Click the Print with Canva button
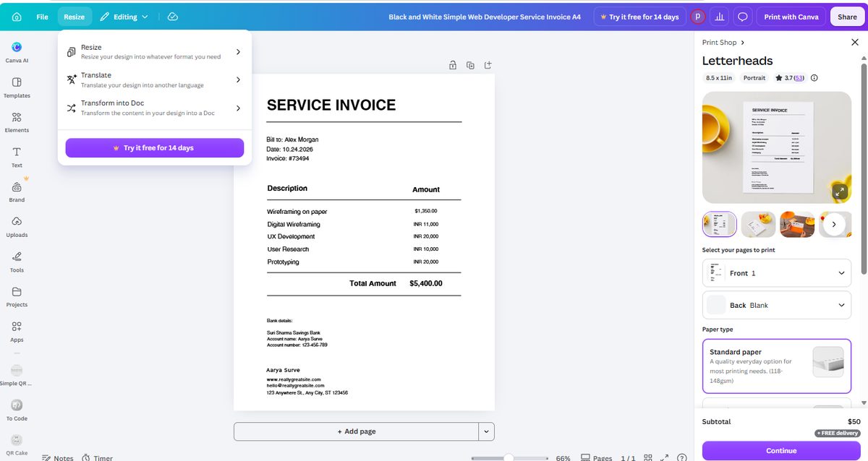Image resolution: width=868 pixels, height=461 pixels. 791,17
